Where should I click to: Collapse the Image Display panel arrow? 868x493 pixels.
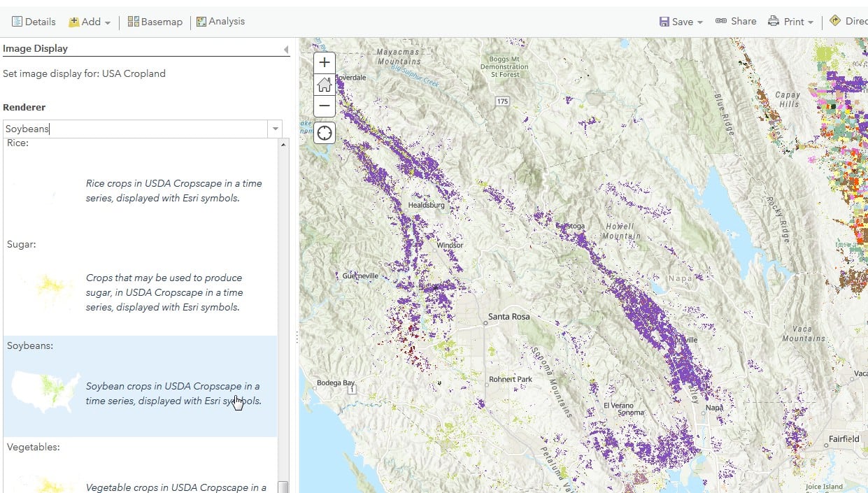pos(285,49)
